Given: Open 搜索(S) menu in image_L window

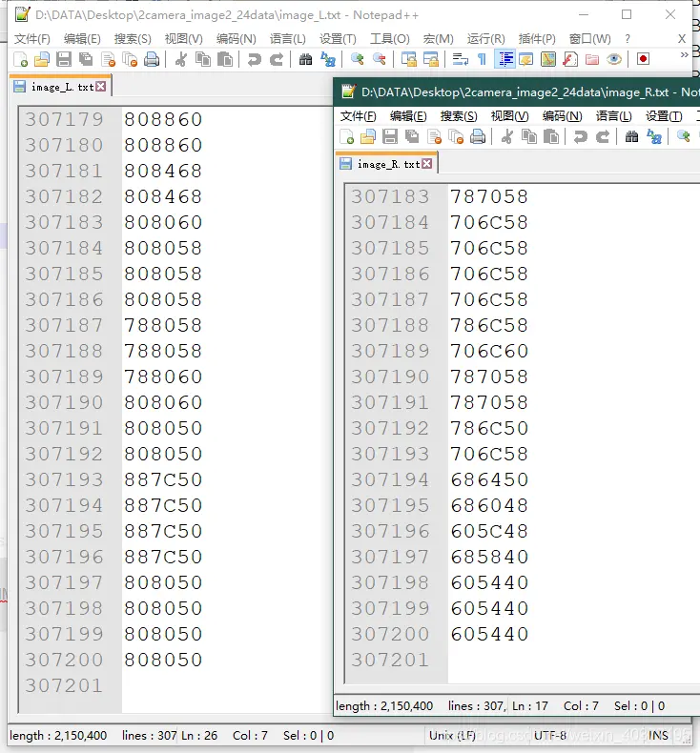Looking at the screenshot, I should [x=133, y=38].
